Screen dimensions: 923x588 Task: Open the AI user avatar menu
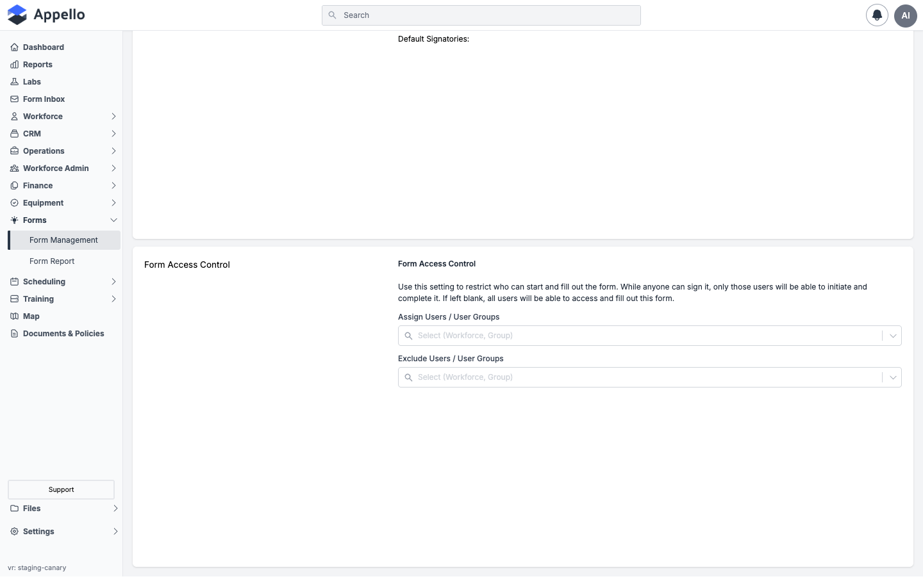[x=906, y=15]
